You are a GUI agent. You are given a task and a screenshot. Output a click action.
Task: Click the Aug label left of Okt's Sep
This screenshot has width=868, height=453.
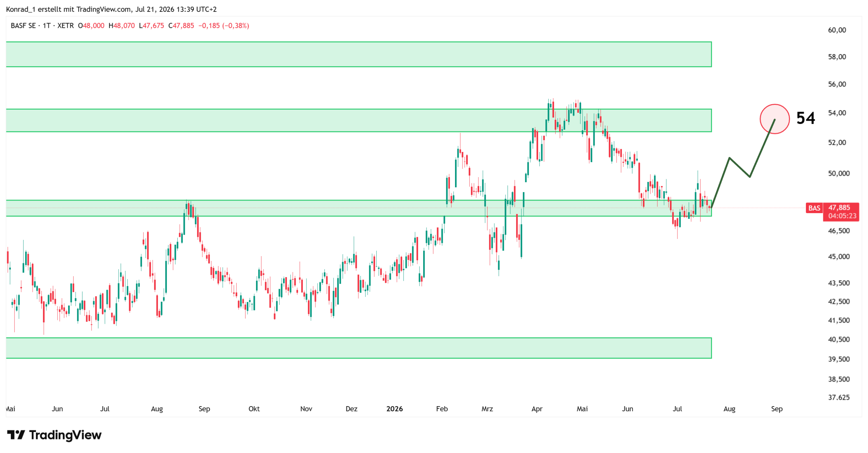157,409
